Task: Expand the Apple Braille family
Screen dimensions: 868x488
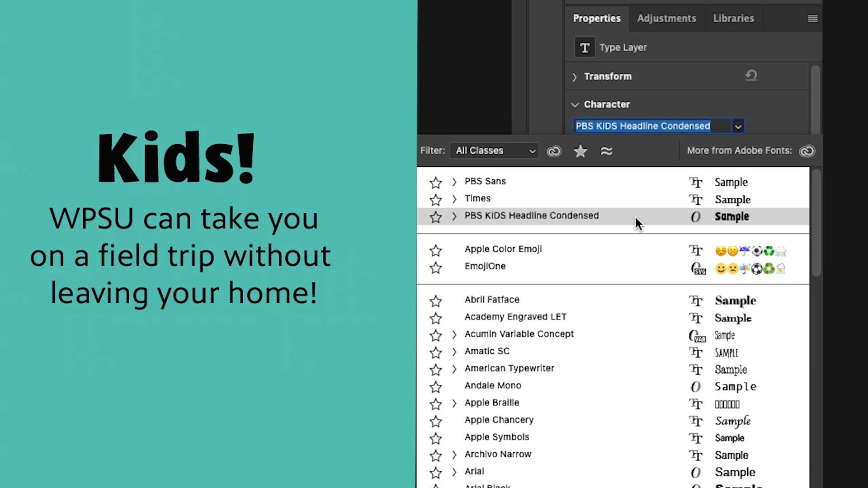Action: pos(454,404)
